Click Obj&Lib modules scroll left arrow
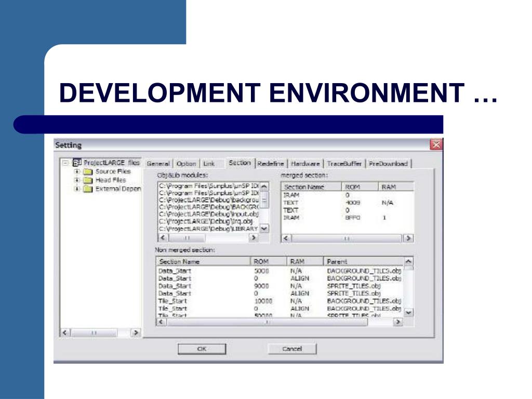The width and height of the screenshot is (532, 399). (163, 237)
